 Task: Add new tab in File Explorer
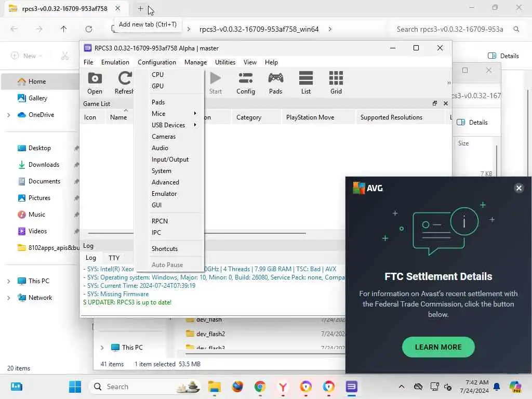140,9
